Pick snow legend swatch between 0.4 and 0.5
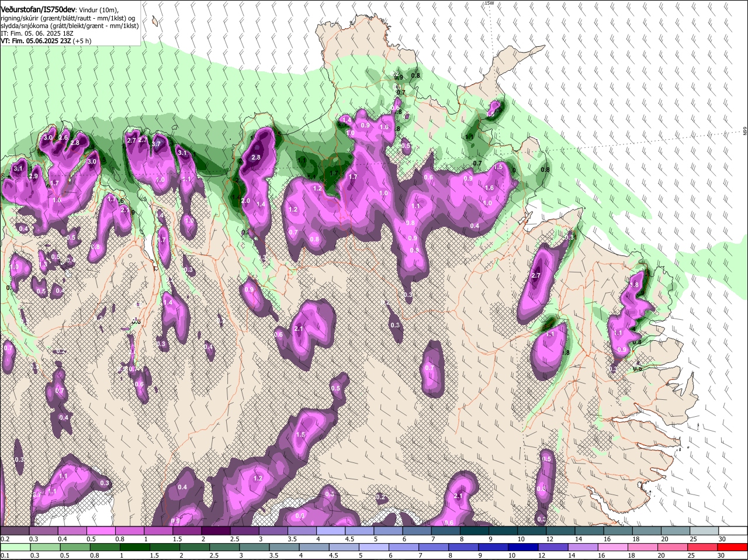Image resolution: width=748 pixels, height=560 pixels. (x=74, y=531)
